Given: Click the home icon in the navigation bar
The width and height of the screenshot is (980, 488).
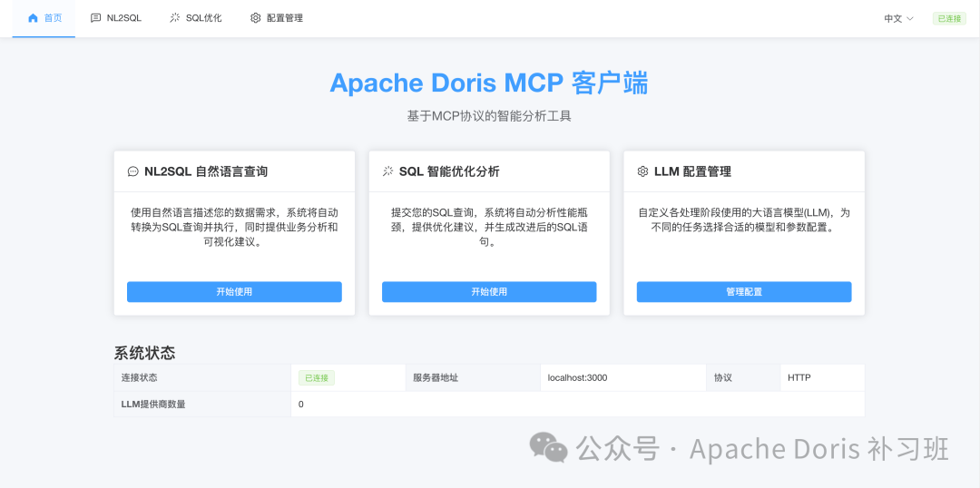Looking at the screenshot, I should coord(34,18).
